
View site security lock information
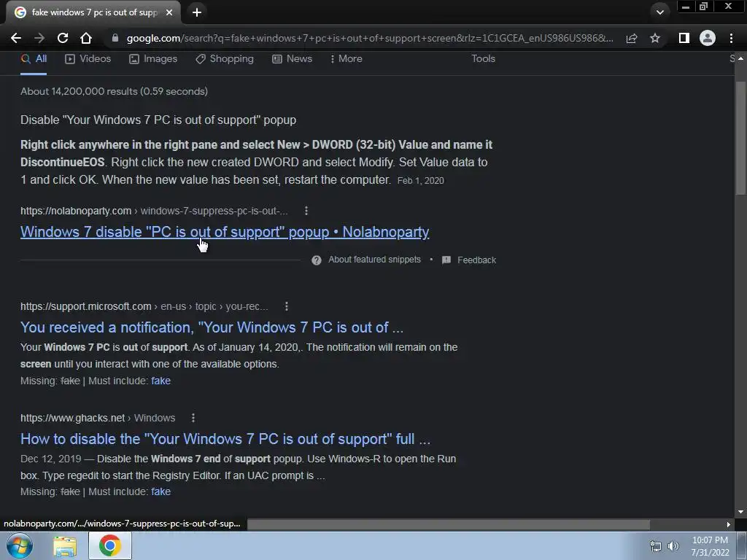115,38
